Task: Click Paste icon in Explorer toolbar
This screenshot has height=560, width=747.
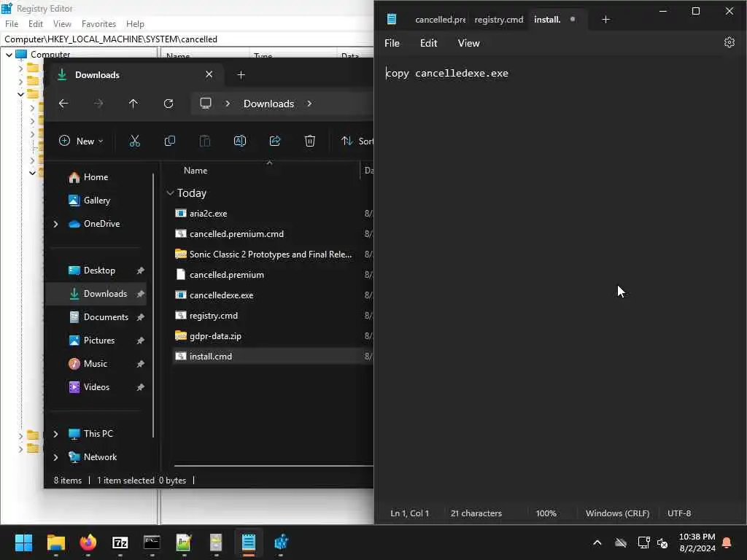Action: point(205,141)
